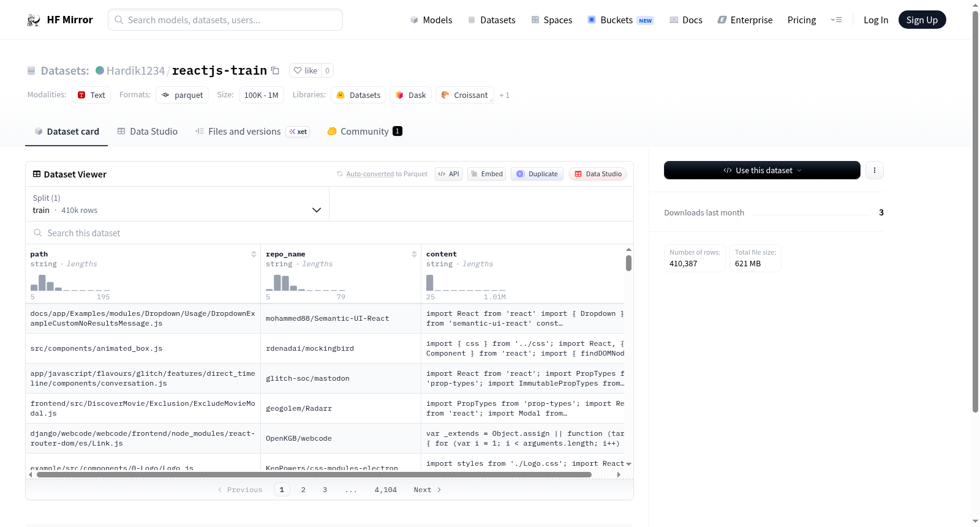Viewport: 980px width, 527px height.
Task: Click the 410,387 number of rows value
Action: point(683,264)
